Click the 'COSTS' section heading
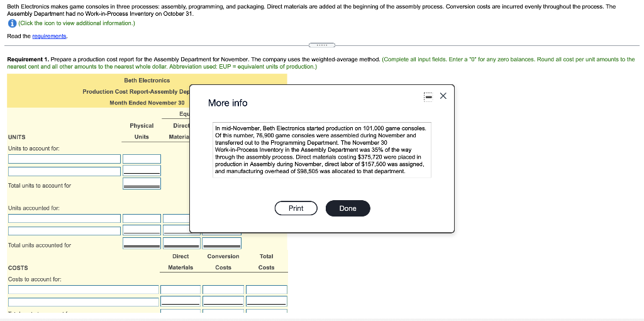Screen dimensions: 644x321 click(x=18, y=267)
